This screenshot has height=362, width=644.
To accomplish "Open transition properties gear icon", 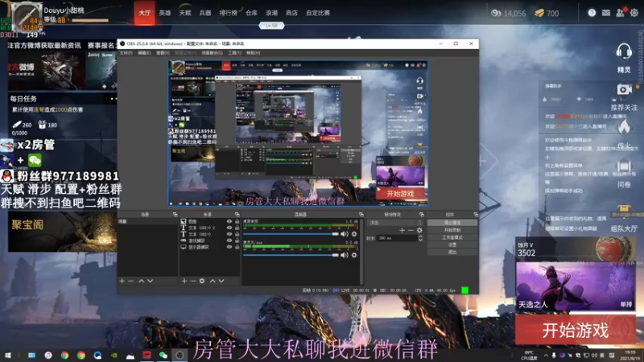I will tap(419, 230).
